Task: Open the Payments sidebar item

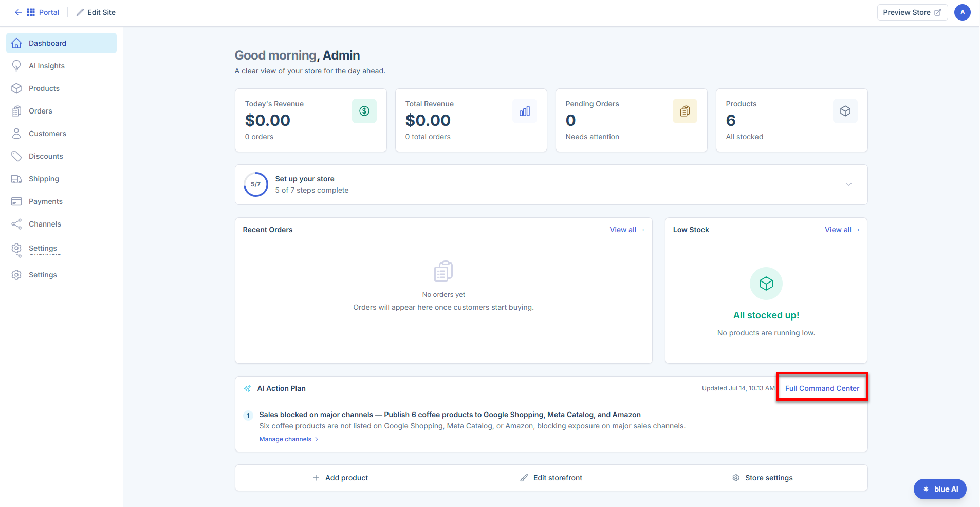Action: 61,201
